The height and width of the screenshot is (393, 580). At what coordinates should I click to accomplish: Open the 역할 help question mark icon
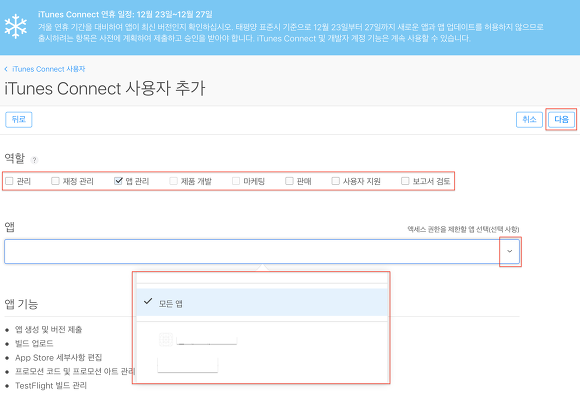34,160
